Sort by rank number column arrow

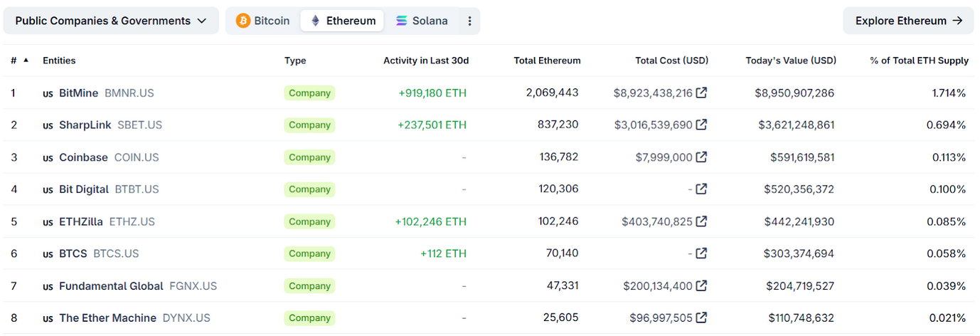(26, 61)
